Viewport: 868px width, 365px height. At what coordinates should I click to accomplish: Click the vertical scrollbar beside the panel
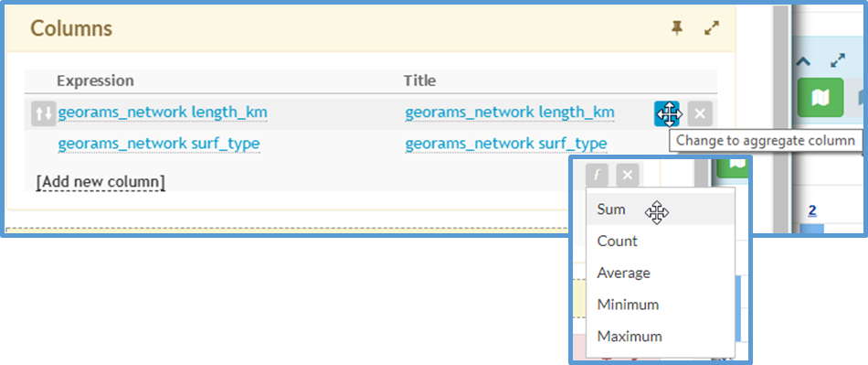(x=780, y=119)
